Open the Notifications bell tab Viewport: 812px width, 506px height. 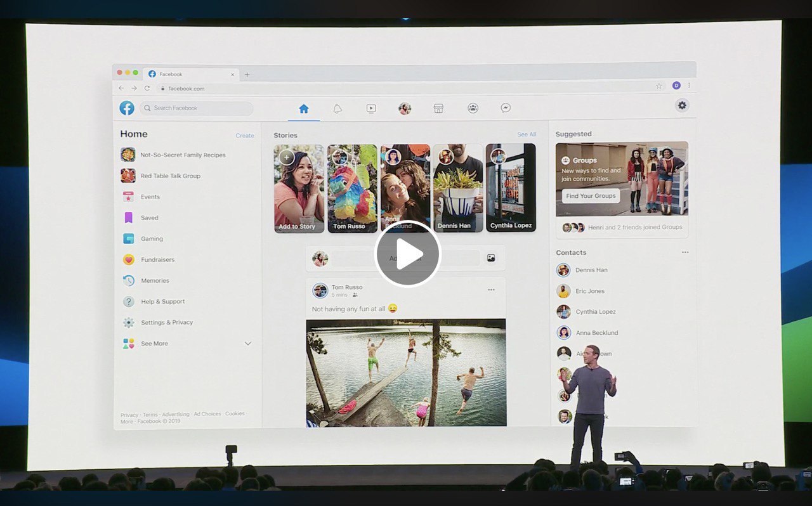[337, 108]
